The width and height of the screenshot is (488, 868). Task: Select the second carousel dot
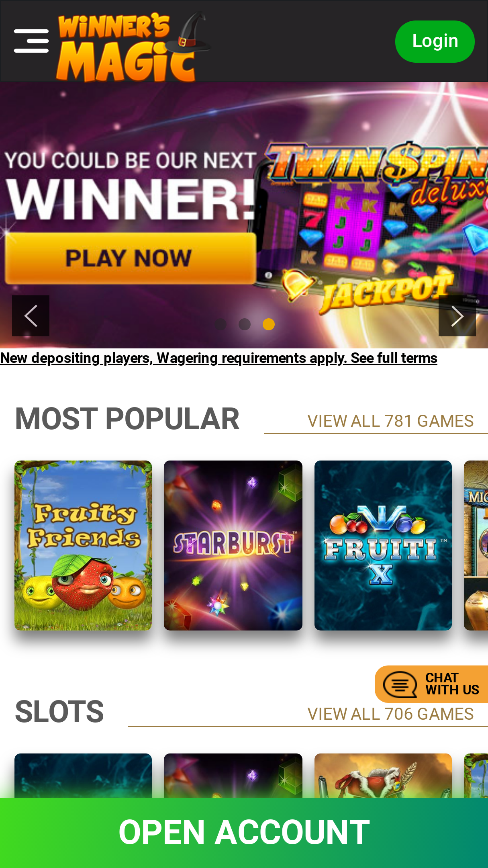coord(245,324)
